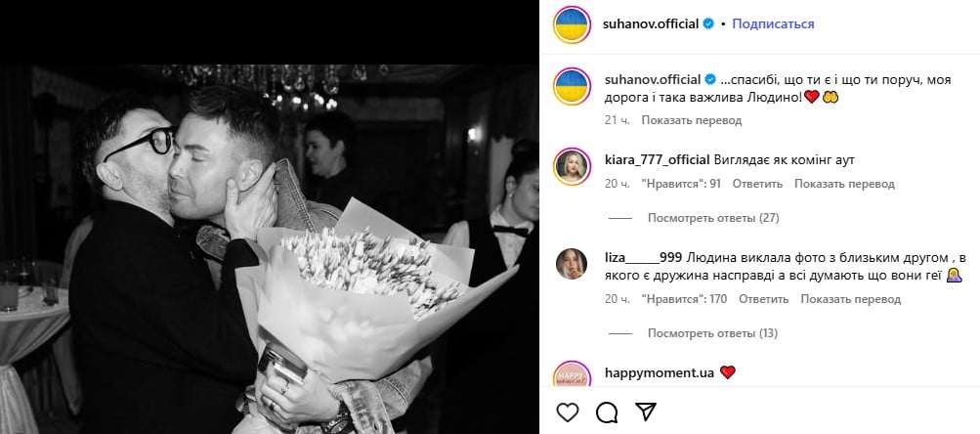Open happymoment.ua profile avatar
Screen dimensions: 980x434
point(572,374)
